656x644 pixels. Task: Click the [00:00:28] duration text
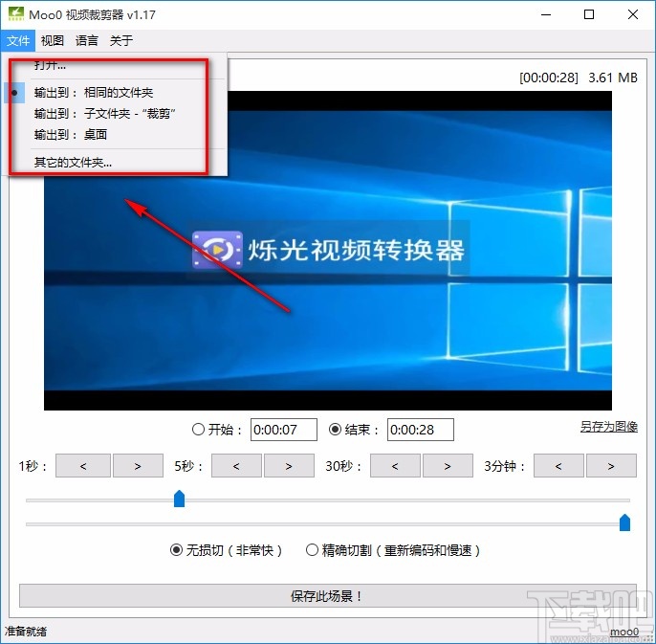point(549,78)
